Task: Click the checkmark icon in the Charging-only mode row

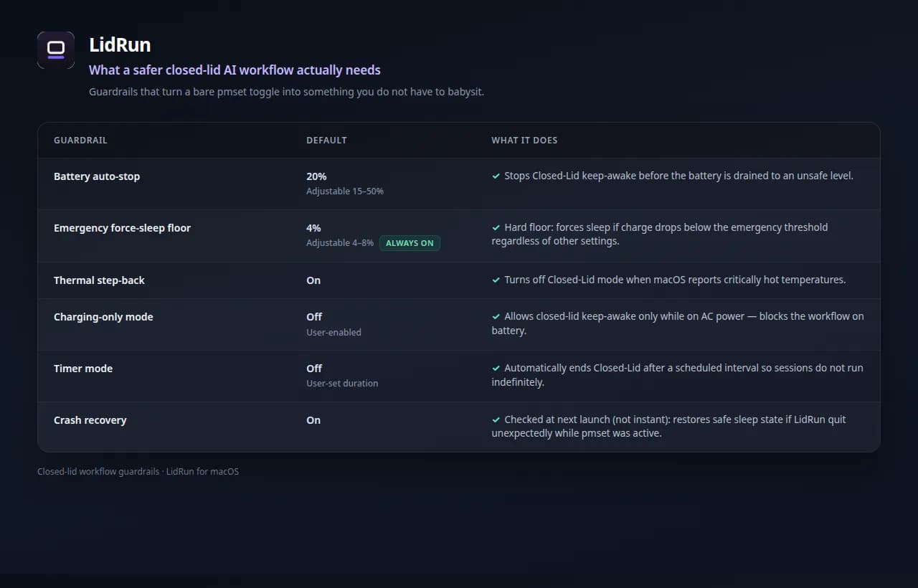Action: click(496, 317)
